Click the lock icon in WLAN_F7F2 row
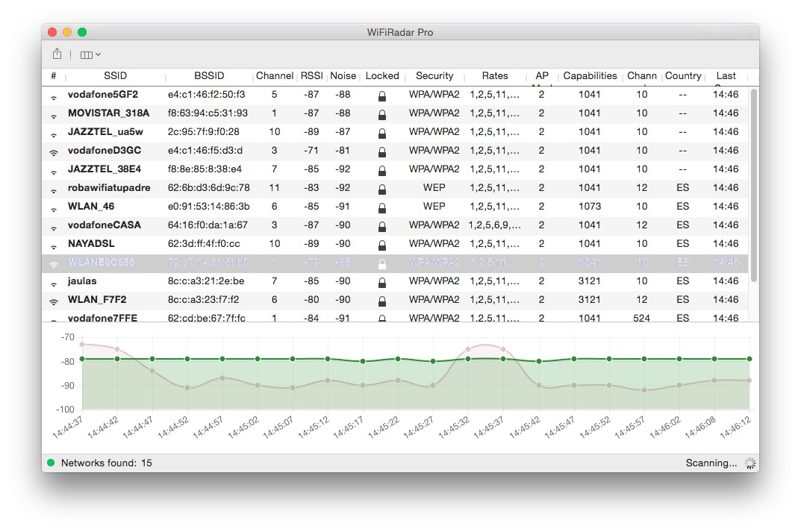 pos(381,301)
